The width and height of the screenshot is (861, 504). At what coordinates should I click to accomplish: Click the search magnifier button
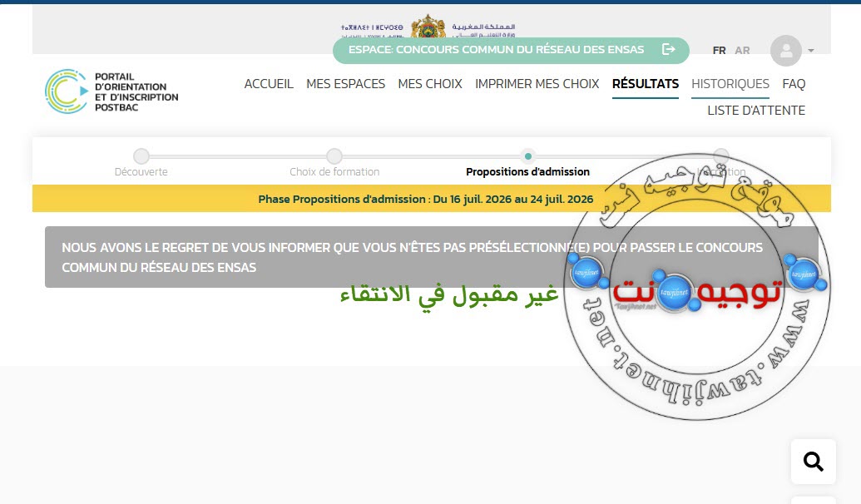tap(814, 462)
